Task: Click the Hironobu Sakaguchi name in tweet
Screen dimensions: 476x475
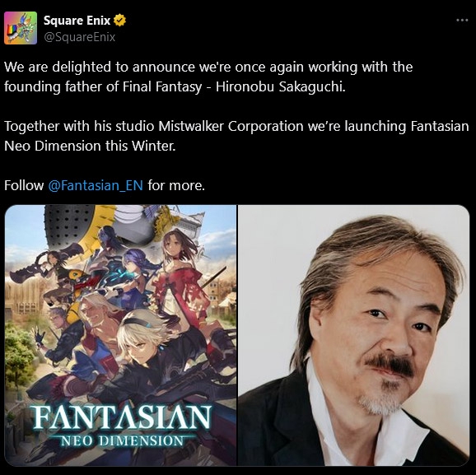Action: tap(281, 86)
